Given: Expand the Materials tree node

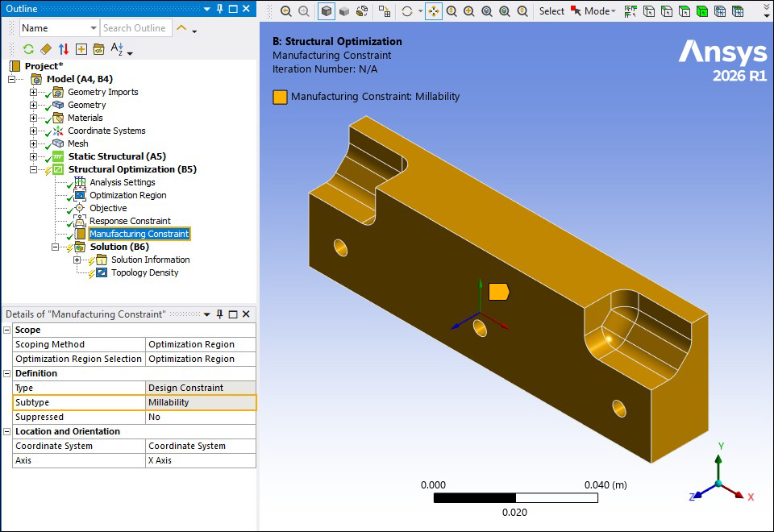Looking at the screenshot, I should pyautogui.click(x=33, y=118).
